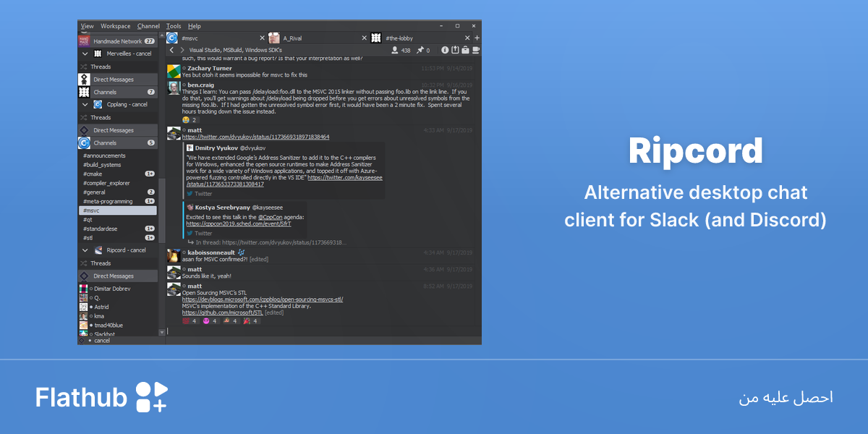Add a new tab with the plus icon
The width and height of the screenshot is (868, 434).
click(477, 38)
